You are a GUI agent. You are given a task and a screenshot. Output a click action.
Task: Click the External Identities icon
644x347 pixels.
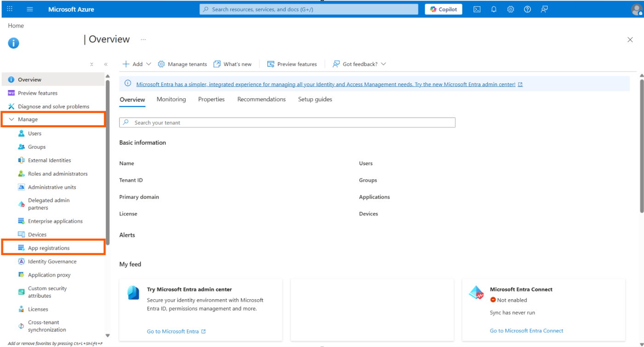(x=21, y=160)
